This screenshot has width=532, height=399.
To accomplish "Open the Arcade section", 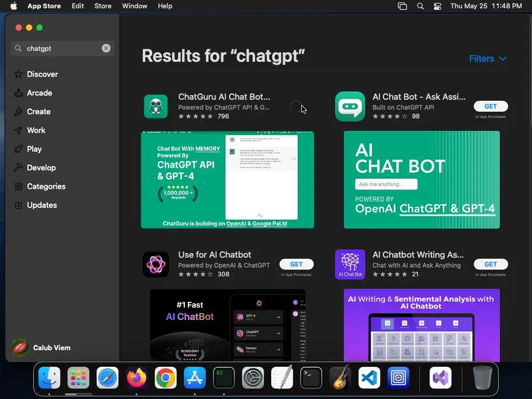I will (x=33, y=92).
